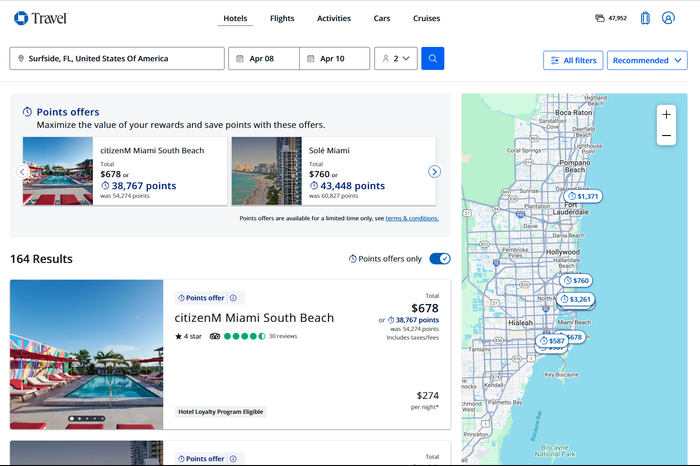Zoom in on the map

point(666,115)
